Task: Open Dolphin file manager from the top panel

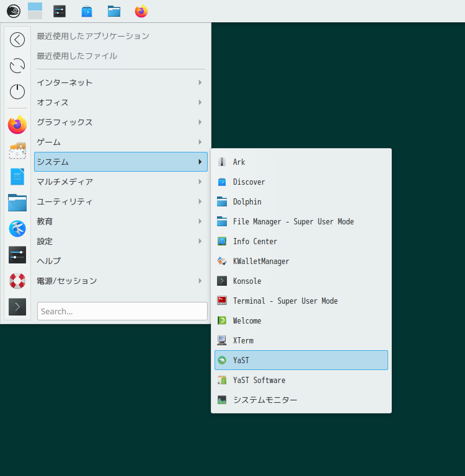Action: tap(114, 12)
